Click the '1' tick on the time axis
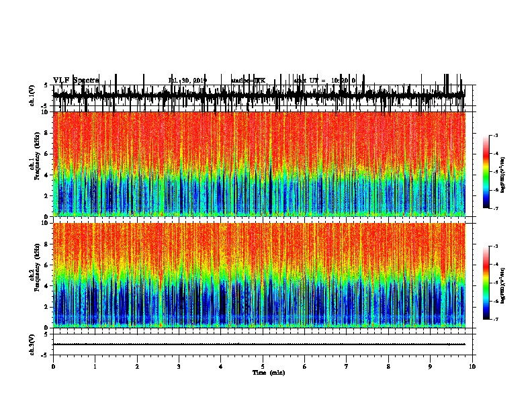Image resolution: width=532 pixels, height=411 pixels. [x=95, y=367]
